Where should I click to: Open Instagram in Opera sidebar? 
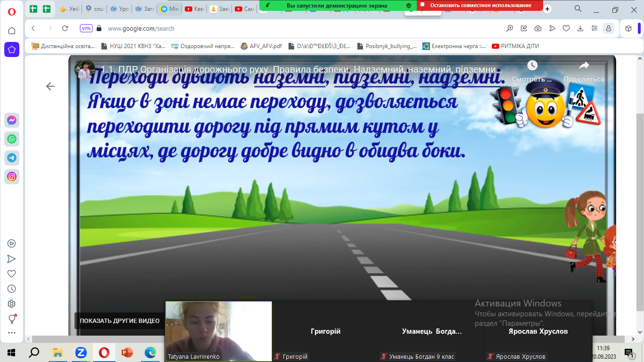coord(12,177)
